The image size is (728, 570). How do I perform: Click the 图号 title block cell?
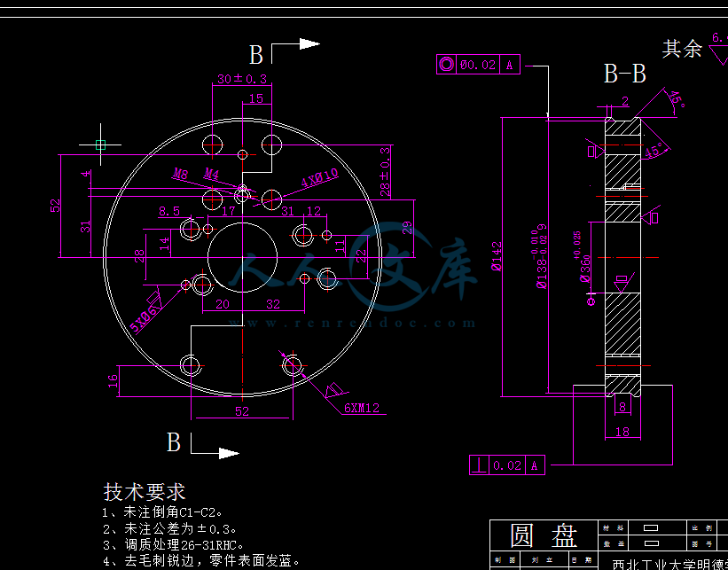[x=702, y=543]
